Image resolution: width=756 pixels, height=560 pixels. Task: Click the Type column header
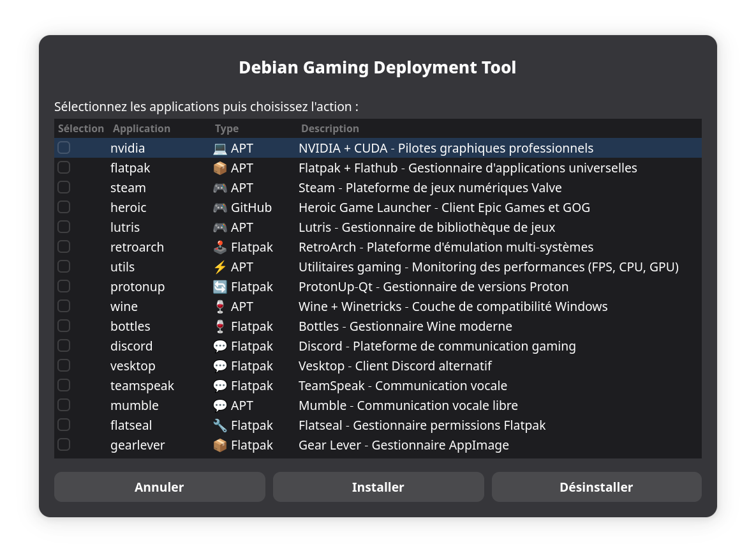(x=226, y=128)
